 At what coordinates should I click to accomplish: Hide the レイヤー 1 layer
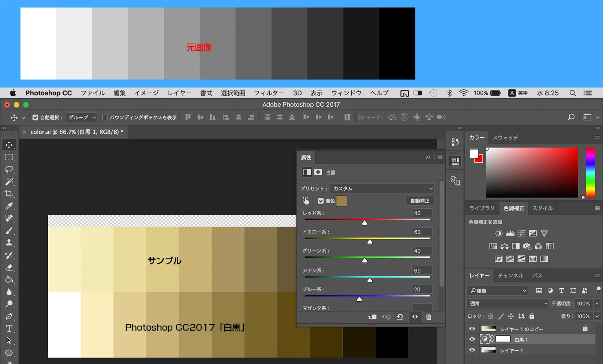tap(472, 350)
